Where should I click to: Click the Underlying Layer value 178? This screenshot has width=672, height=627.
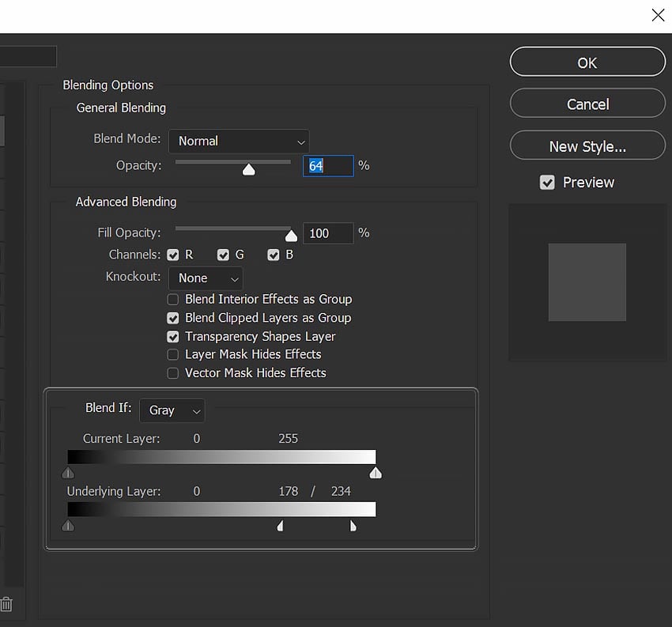point(289,491)
